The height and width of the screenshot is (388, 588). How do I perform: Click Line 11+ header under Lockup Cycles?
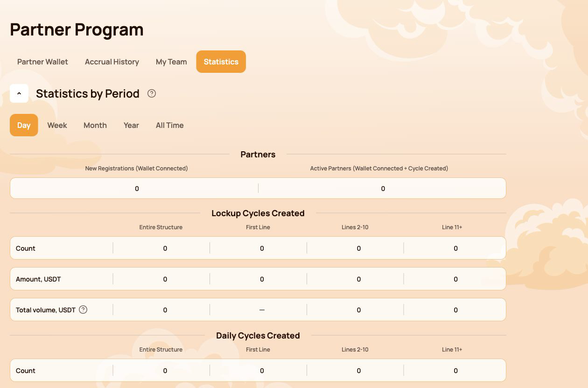coord(452,227)
